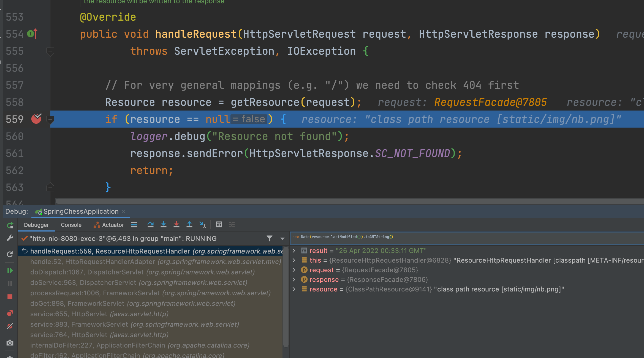Click the editor horizontal scrollbar
The image size is (644, 358).
click(x=330, y=201)
